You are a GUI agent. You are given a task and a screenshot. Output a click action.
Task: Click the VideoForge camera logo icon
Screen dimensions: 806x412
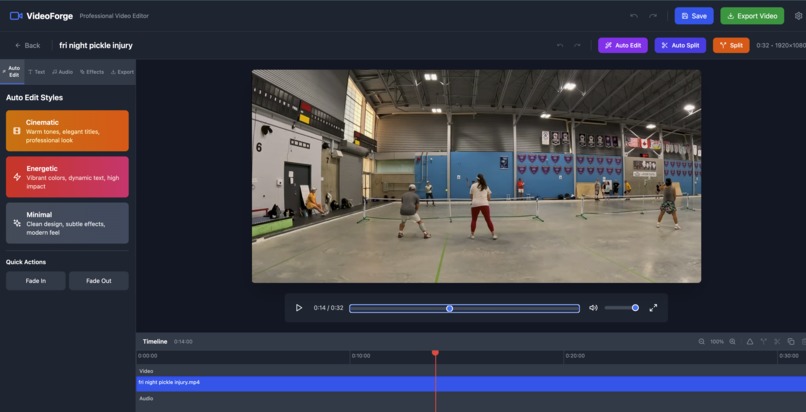(x=16, y=16)
